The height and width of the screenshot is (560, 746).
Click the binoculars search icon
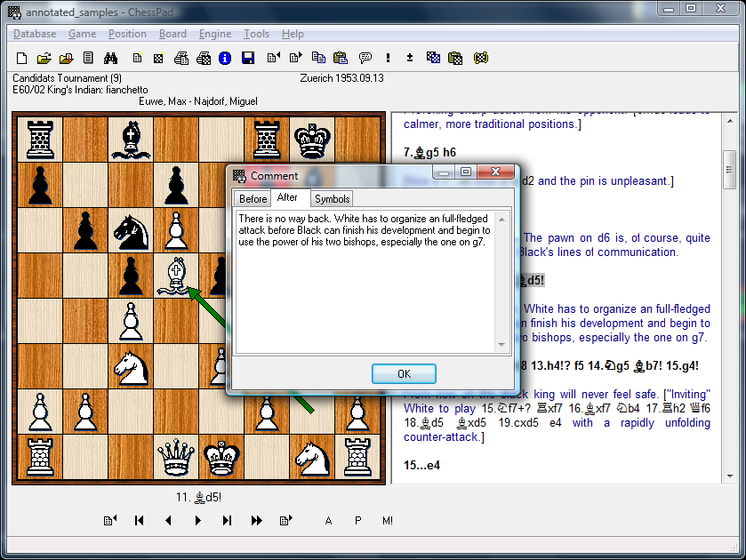point(111,59)
